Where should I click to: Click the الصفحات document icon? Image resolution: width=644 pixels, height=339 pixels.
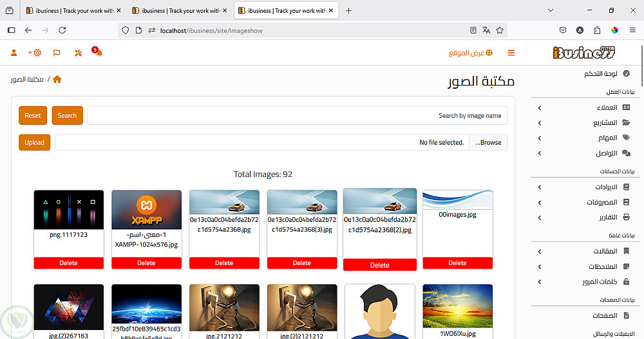627,315
